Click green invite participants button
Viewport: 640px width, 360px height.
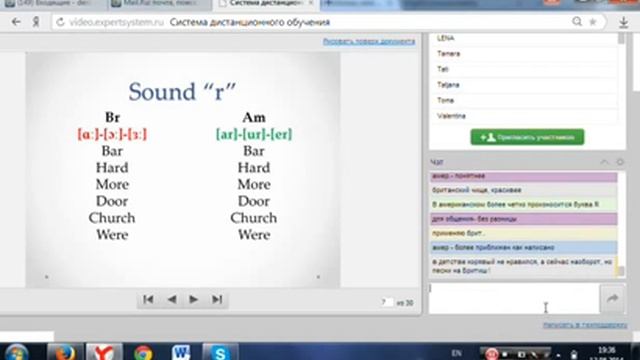[x=527, y=137]
